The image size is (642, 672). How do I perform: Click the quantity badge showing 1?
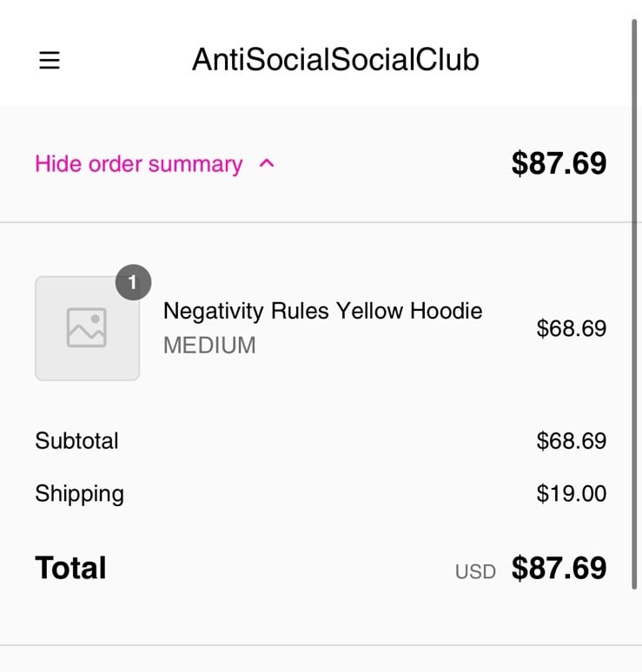(133, 282)
